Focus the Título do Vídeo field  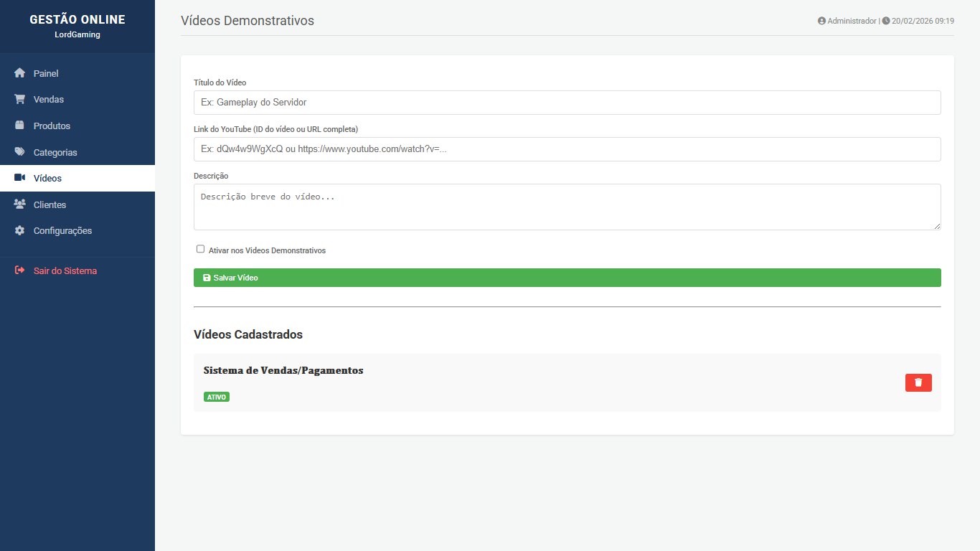[x=567, y=103]
